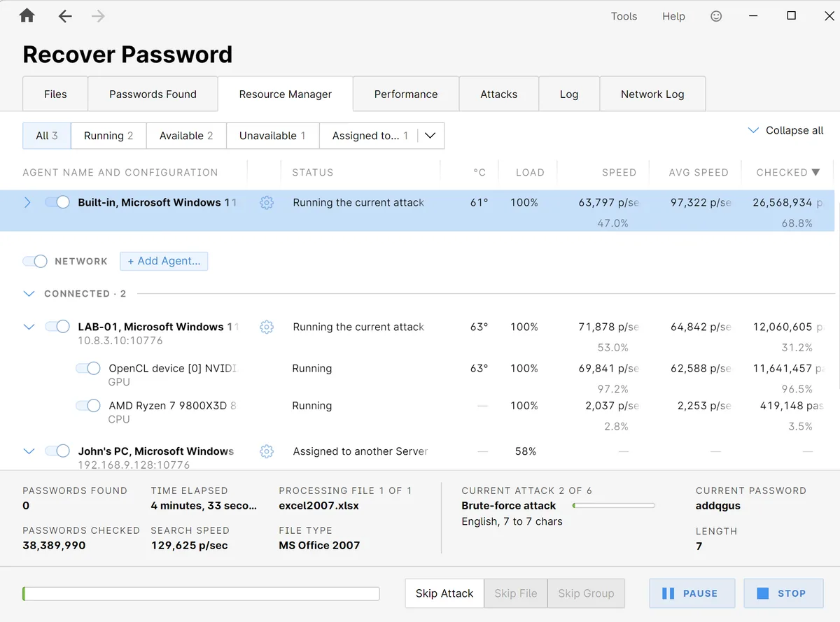The width and height of the screenshot is (840, 622).
Task: Open settings gear for Built-in agent
Action: (267, 203)
